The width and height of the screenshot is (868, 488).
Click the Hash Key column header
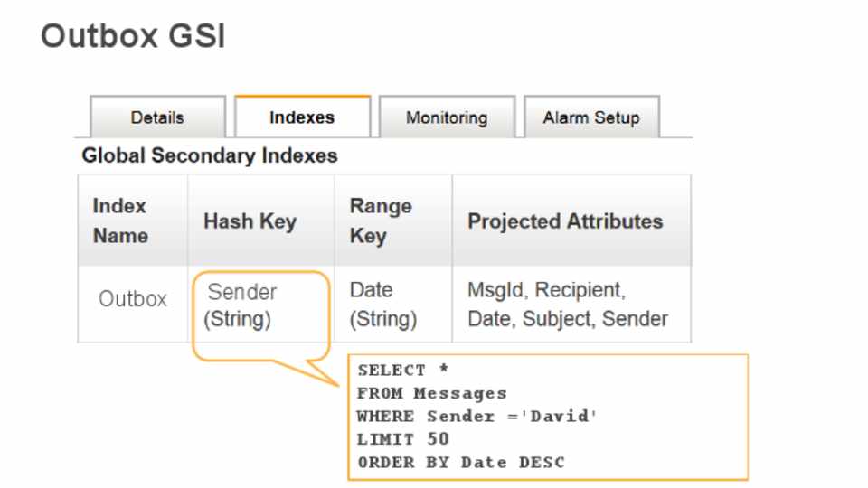click(x=250, y=221)
